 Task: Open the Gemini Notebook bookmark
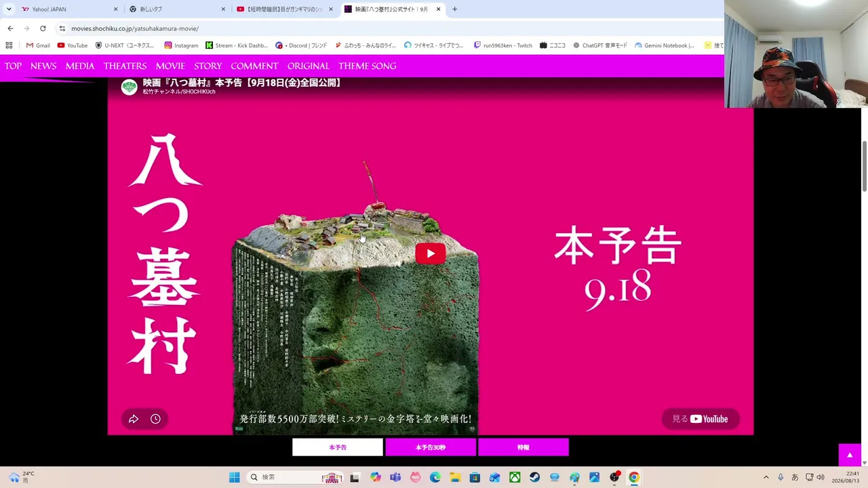[x=665, y=45]
